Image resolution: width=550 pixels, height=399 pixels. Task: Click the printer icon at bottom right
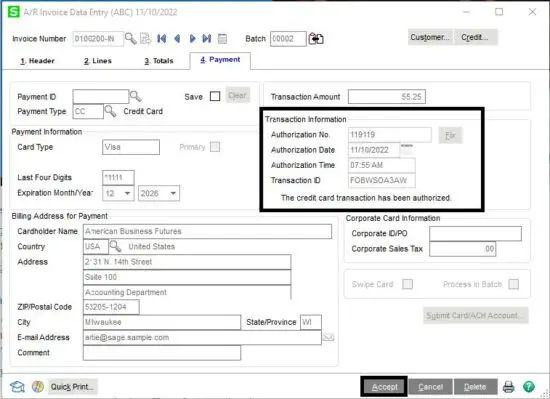[x=509, y=387]
